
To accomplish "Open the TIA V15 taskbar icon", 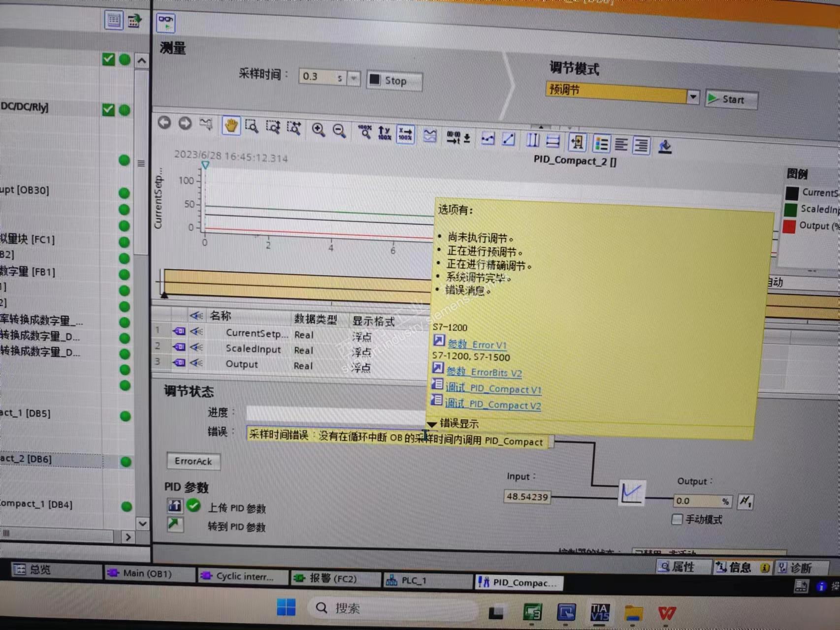I will [600, 613].
